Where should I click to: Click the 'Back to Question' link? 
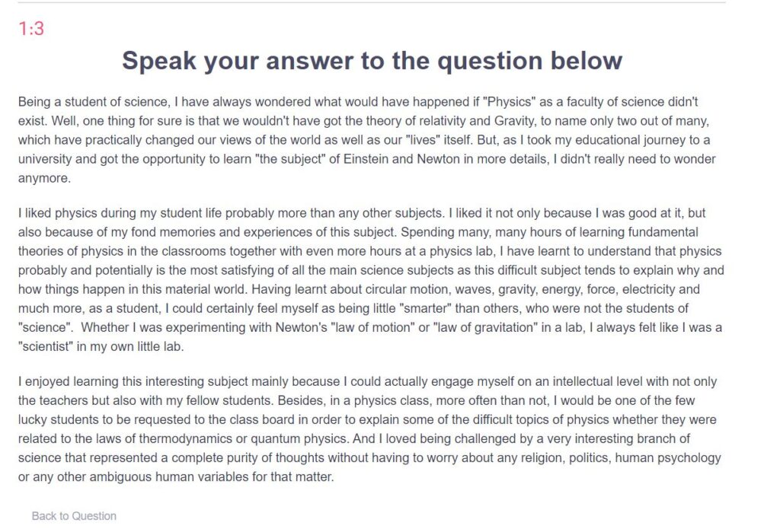pyautogui.click(x=74, y=516)
